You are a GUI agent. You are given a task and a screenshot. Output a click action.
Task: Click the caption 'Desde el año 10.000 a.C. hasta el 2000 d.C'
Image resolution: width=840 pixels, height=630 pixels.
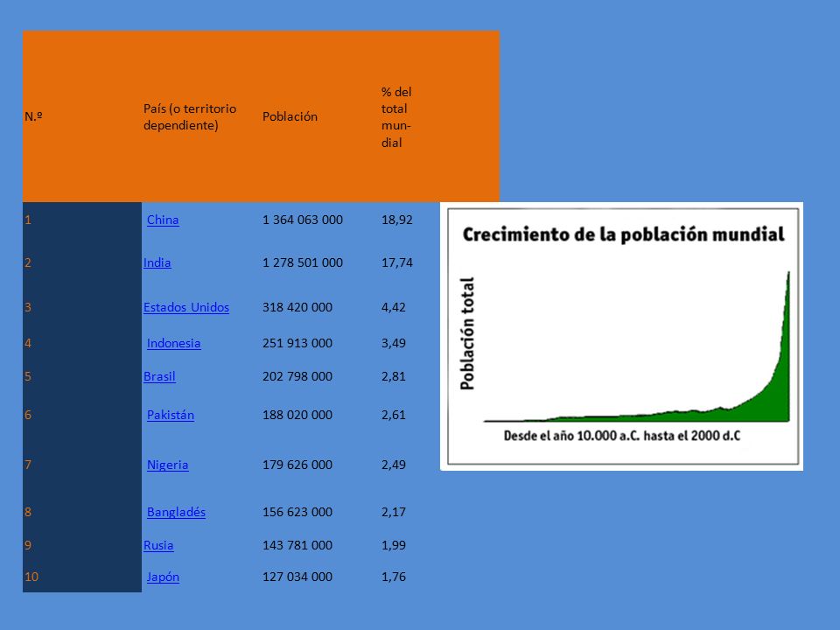(622, 436)
